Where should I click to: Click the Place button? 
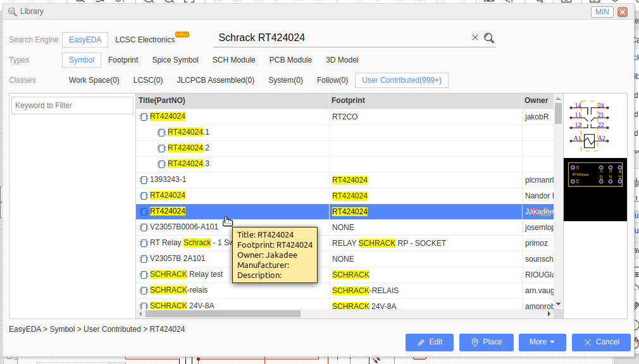[x=486, y=342]
